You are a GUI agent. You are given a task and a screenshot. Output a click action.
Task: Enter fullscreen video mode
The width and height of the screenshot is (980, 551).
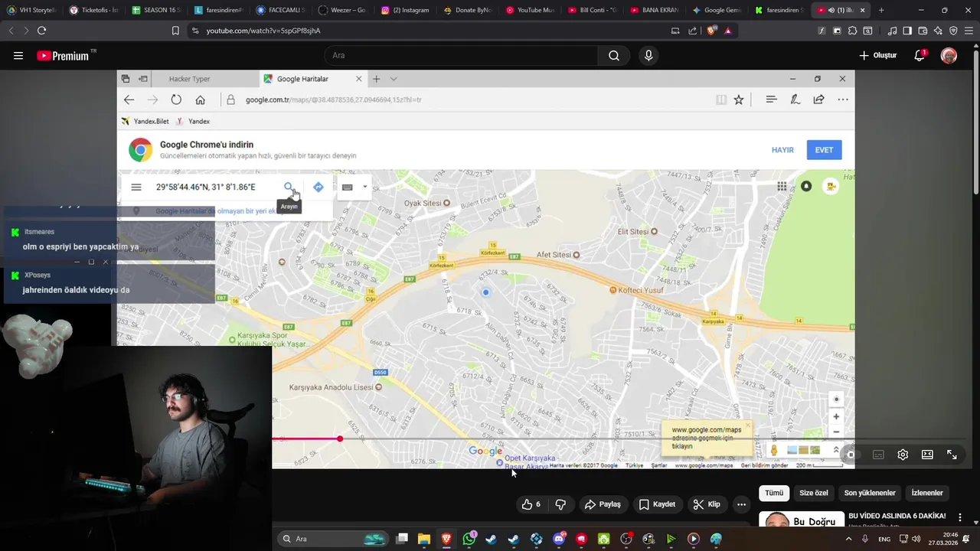coord(952,455)
